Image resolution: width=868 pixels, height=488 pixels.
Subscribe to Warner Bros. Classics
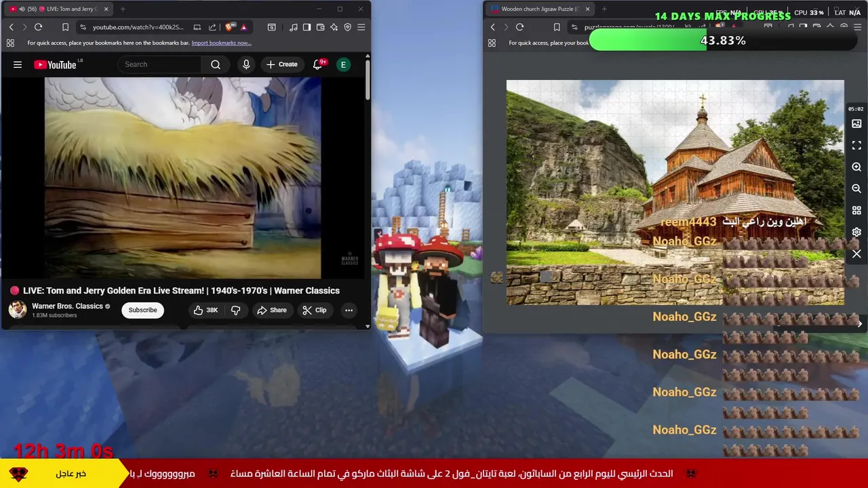(142, 310)
